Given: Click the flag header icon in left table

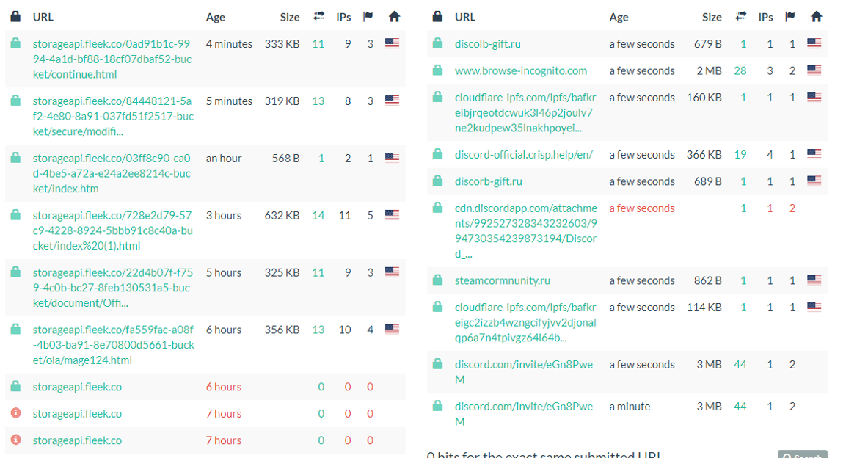Looking at the screenshot, I should coord(368,17).
